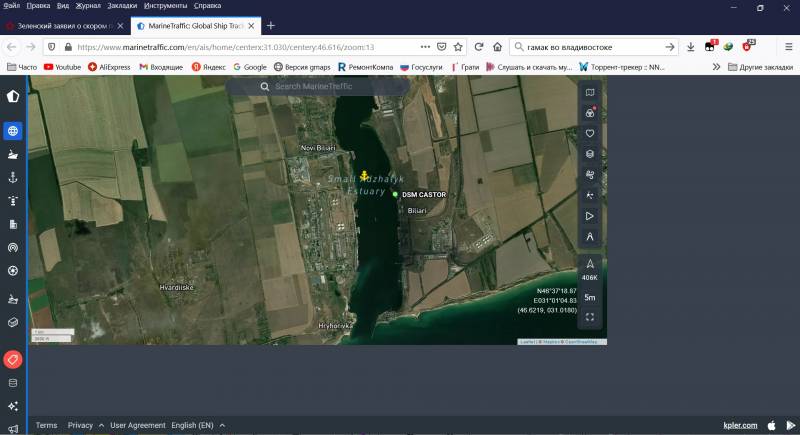Click the play button on map toolbar
The image size is (800, 435).
pyautogui.click(x=590, y=216)
